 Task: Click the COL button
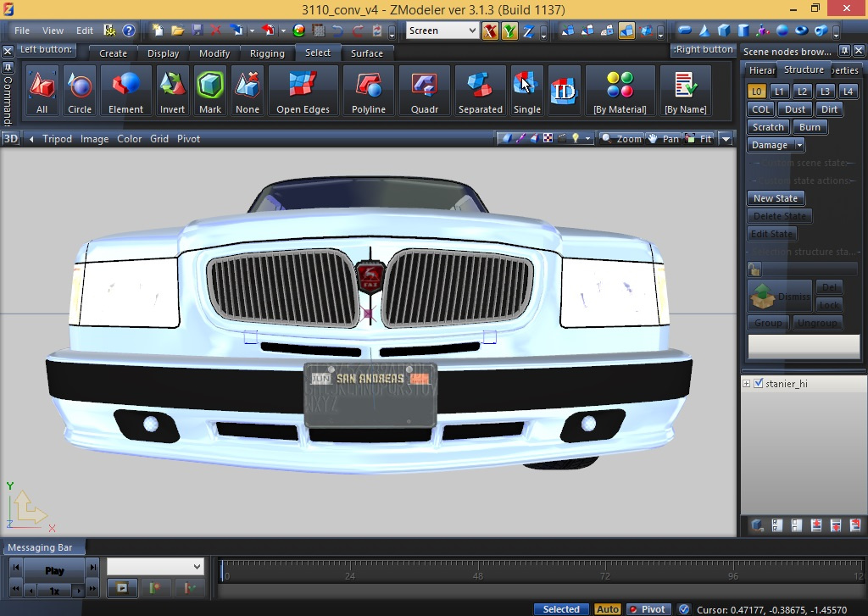coord(760,109)
